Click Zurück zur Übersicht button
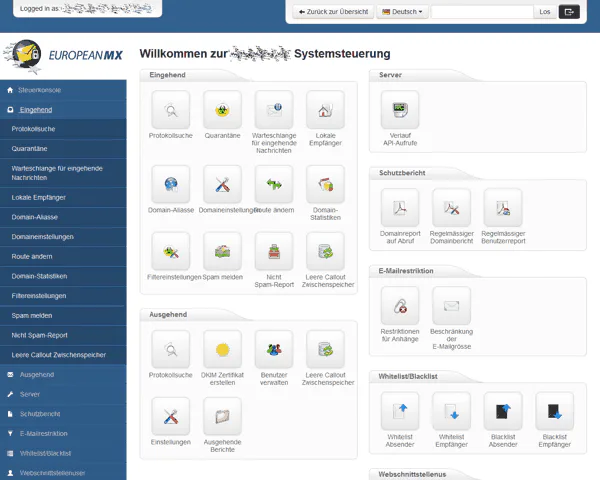The height and width of the screenshot is (480, 600). (333, 12)
